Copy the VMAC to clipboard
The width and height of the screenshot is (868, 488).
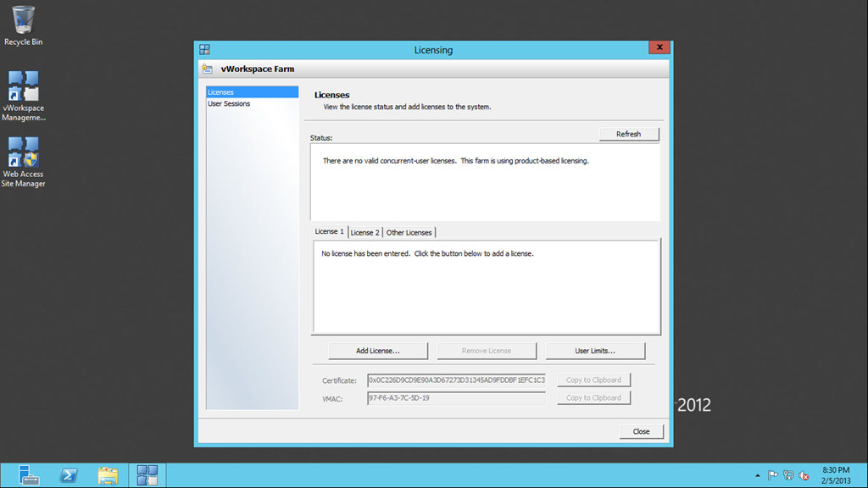point(593,398)
